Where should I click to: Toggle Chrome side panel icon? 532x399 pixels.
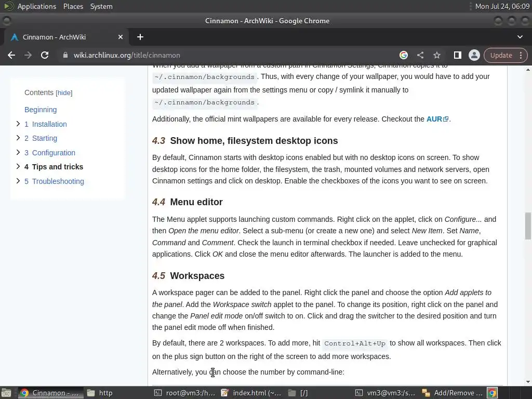457,55
